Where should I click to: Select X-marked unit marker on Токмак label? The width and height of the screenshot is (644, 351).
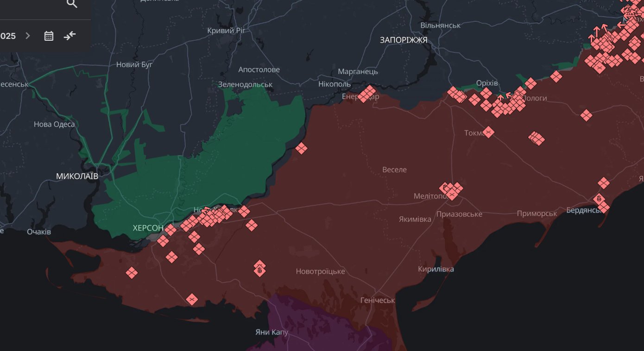[488, 132]
